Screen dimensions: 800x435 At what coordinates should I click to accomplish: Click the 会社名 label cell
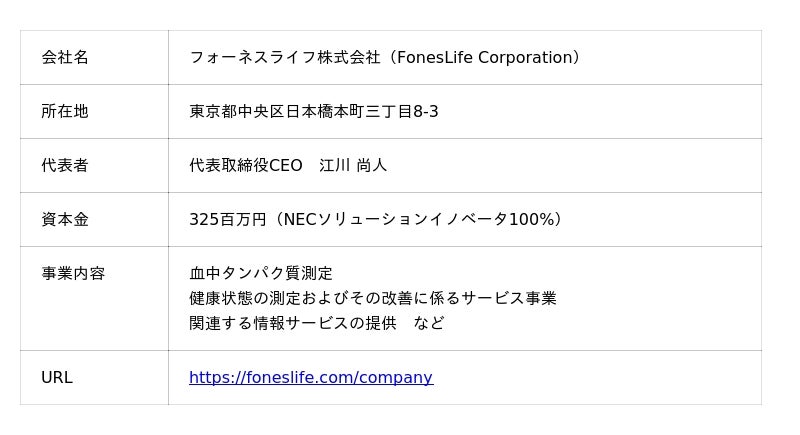pyautogui.click(x=65, y=58)
